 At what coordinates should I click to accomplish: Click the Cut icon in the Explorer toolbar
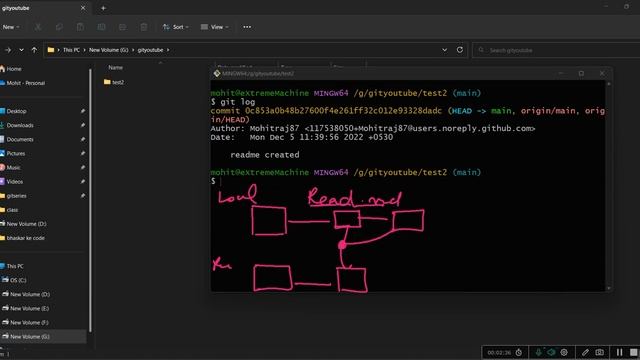point(38,27)
